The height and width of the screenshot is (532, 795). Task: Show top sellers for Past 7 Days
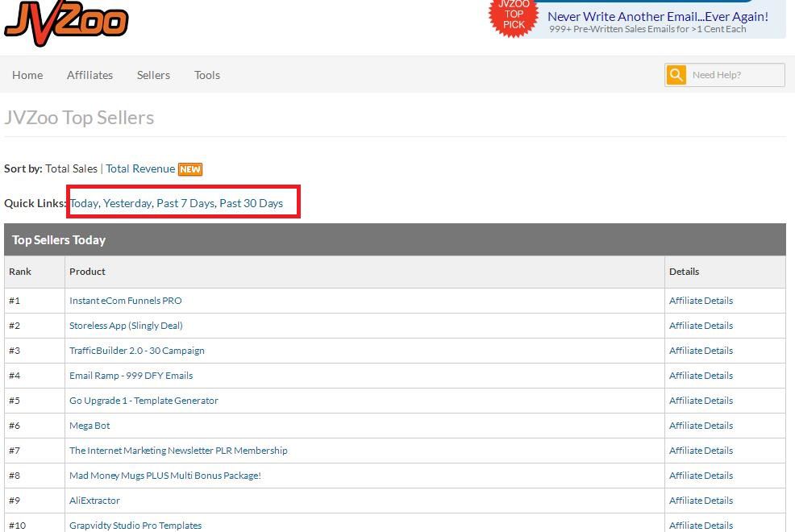click(x=185, y=203)
